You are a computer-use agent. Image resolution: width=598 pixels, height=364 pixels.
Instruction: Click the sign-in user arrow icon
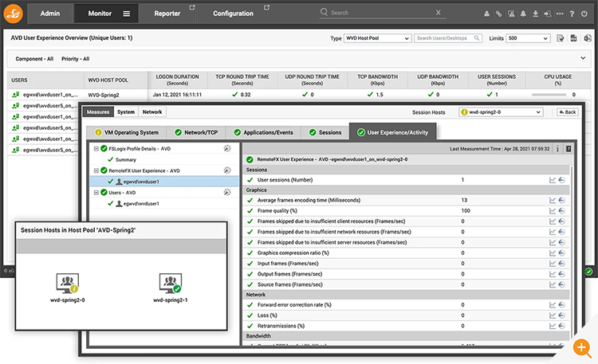tap(548, 14)
